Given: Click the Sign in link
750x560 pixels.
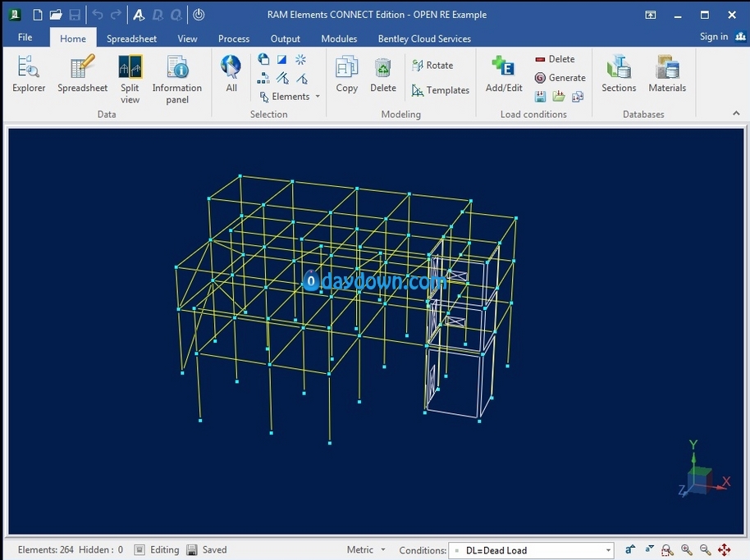Looking at the screenshot, I should coord(714,37).
